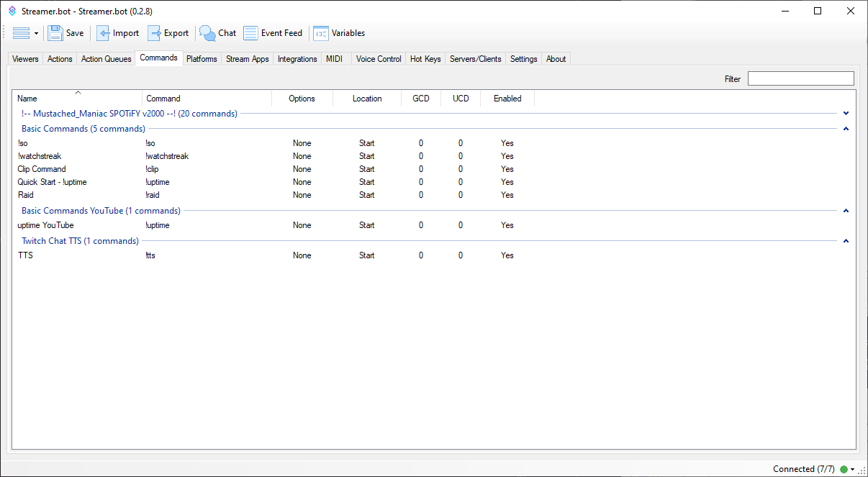
Task: Open the Variables viewer
Action: coord(339,33)
